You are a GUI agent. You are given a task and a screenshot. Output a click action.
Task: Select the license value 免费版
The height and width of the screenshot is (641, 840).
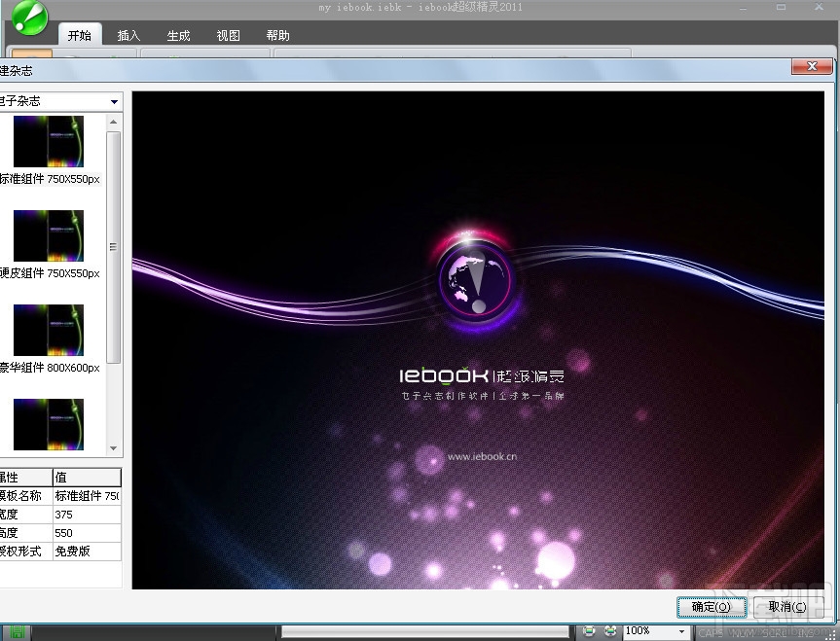[x=87, y=552]
